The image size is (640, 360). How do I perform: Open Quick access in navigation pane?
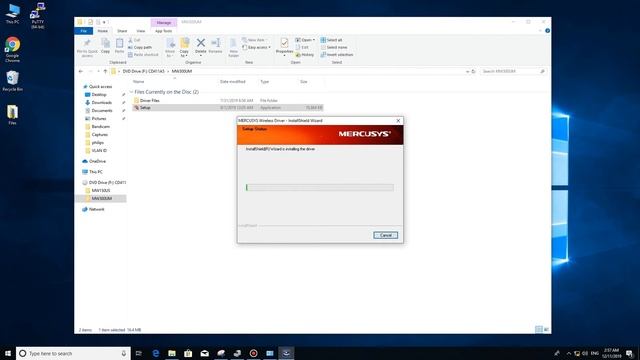point(100,87)
